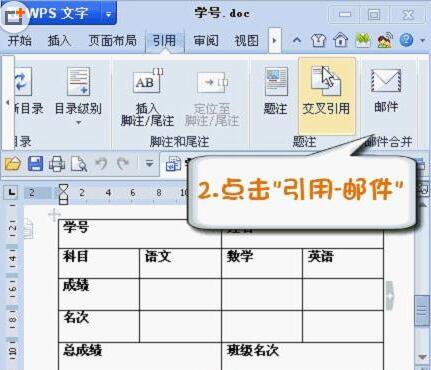Click the table move handle cross icon
The width and height of the screenshot is (431, 370).
point(54,215)
